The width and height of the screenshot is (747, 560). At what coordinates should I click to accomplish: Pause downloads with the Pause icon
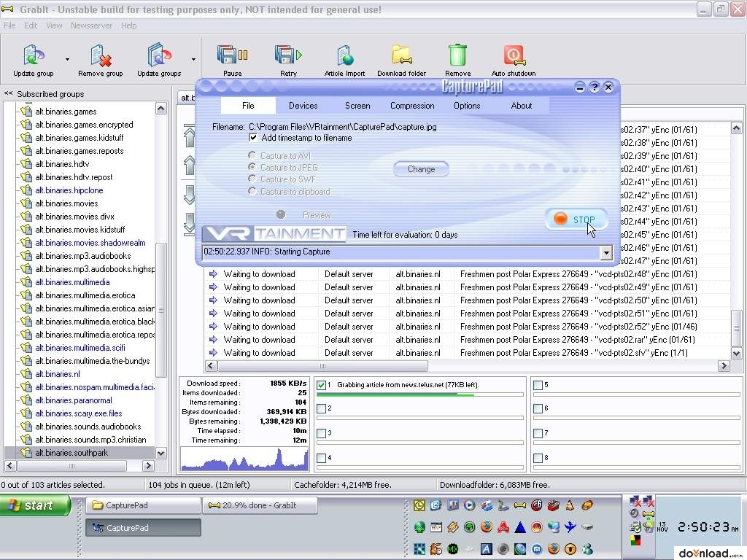tap(233, 55)
